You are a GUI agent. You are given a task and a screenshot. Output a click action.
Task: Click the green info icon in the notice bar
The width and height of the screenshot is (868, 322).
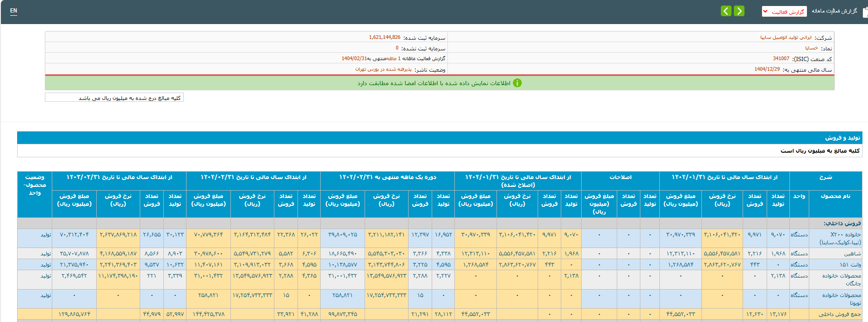point(517,83)
